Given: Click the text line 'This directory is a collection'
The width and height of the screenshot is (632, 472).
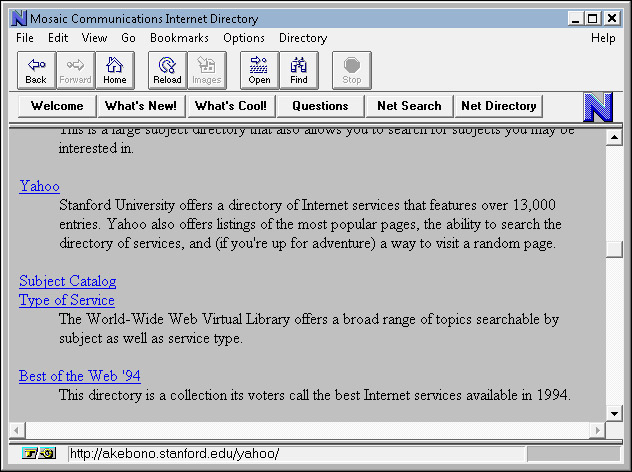Looking at the screenshot, I should pyautogui.click(x=315, y=395).
